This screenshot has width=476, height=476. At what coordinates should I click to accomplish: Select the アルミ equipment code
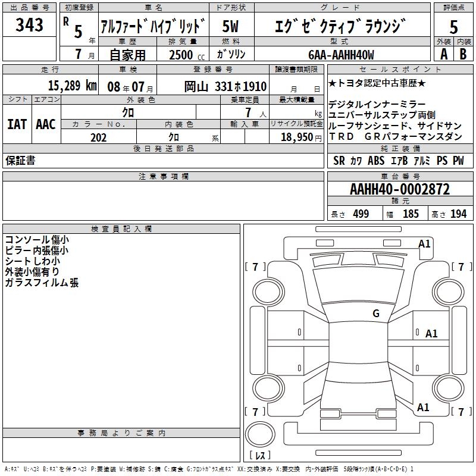(x=422, y=161)
